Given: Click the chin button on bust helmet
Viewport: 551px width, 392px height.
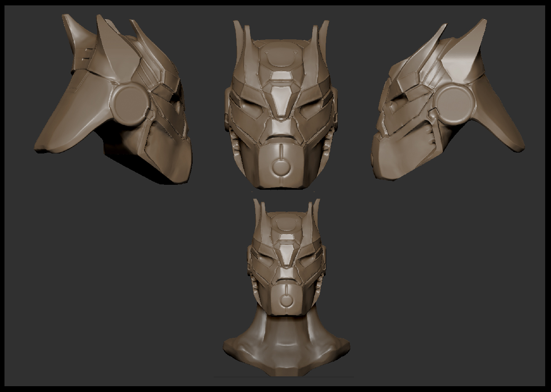Looking at the screenshot, I should (x=286, y=301).
